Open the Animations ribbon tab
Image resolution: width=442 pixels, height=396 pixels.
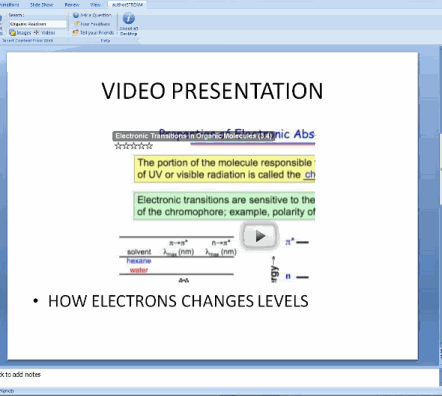pyautogui.click(x=9, y=5)
